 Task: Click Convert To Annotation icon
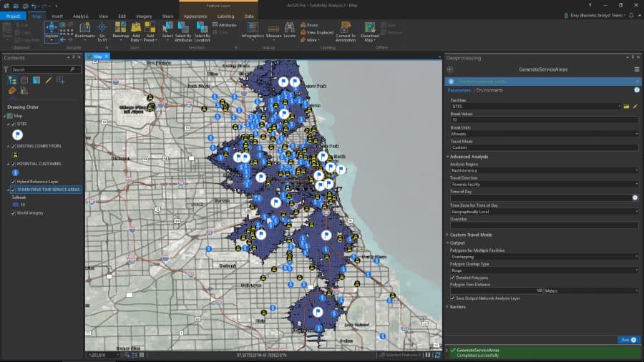pos(346,27)
